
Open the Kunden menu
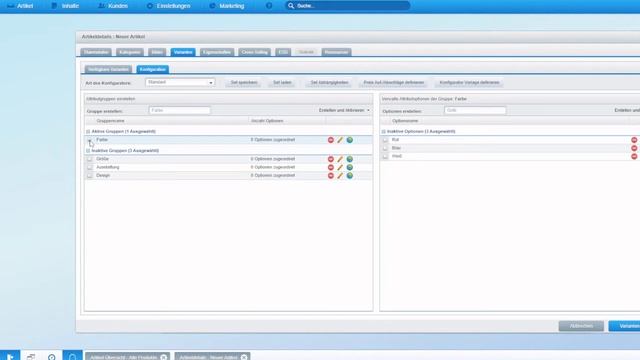point(113,6)
